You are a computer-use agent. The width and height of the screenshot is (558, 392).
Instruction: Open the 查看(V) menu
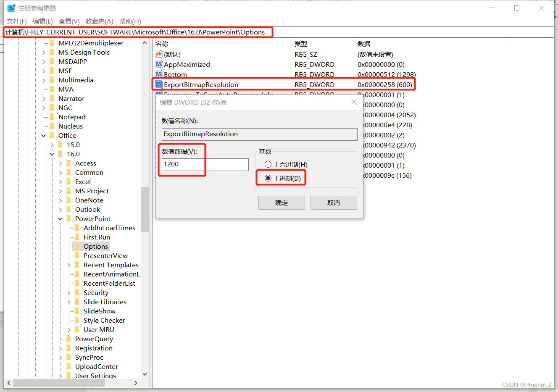coord(69,21)
